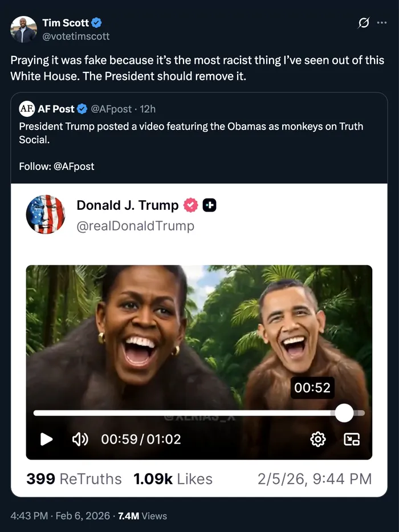Click the AF Post logo avatar
The height and width of the screenshot is (532, 399).
pos(27,108)
